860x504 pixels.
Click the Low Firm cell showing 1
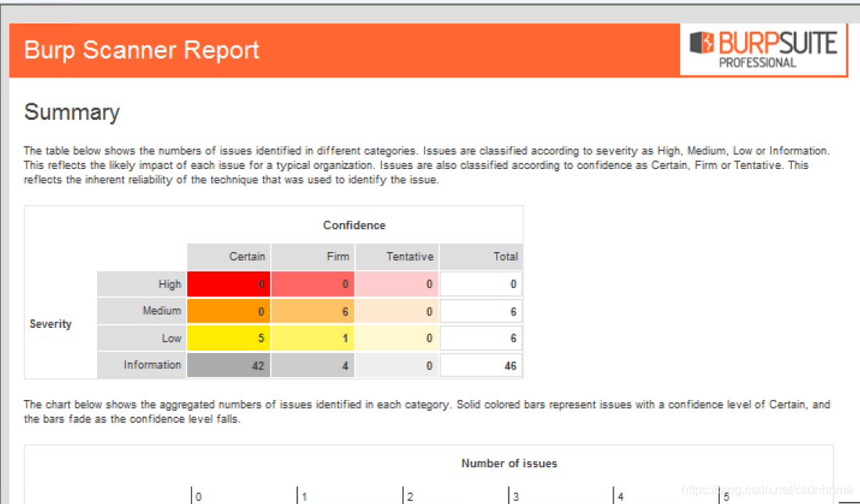point(313,338)
